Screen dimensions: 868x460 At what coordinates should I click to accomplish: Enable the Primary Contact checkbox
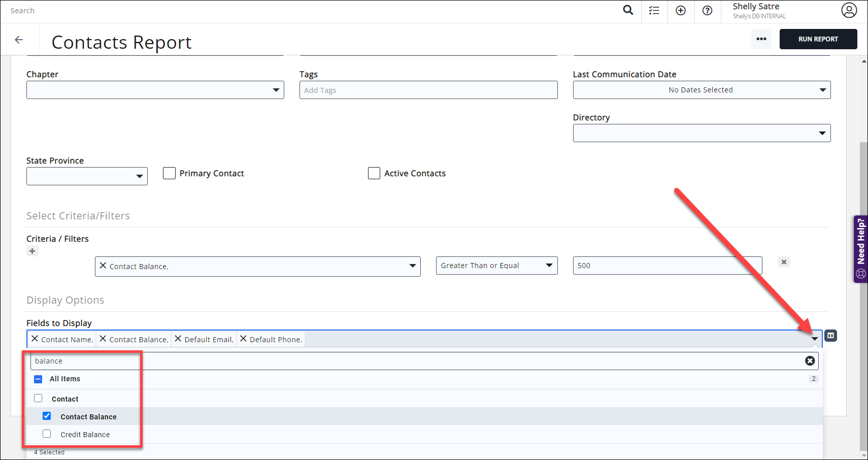pyautogui.click(x=169, y=173)
